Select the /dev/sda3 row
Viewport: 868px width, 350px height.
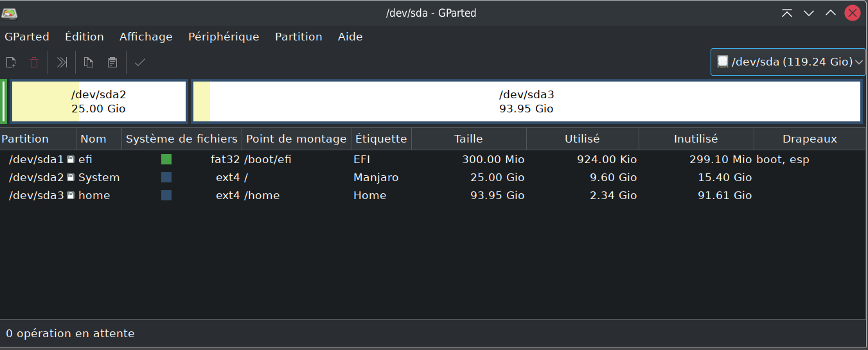(434, 195)
